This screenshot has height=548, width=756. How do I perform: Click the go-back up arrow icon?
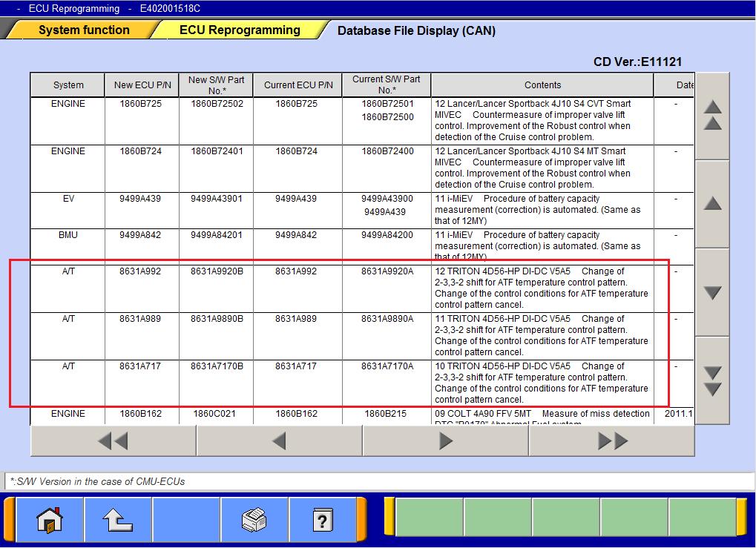118,521
